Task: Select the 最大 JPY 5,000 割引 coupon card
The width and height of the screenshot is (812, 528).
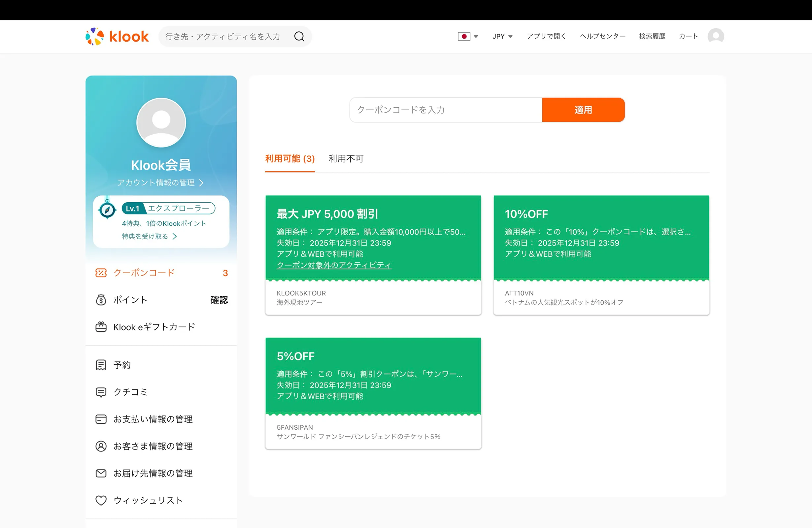Action: tap(373, 255)
